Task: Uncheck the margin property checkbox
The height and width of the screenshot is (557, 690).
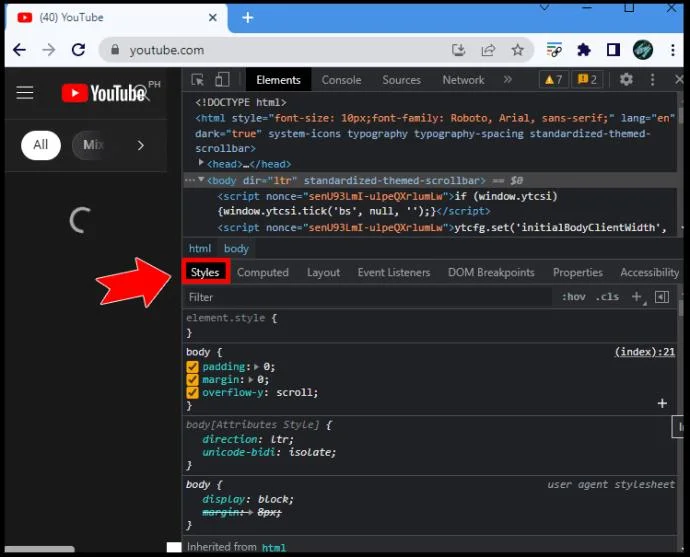Action: tap(192, 380)
